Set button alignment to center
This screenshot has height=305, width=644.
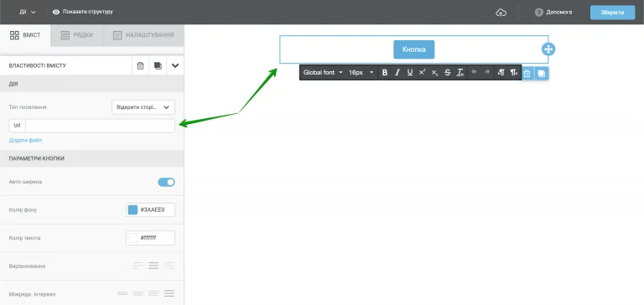[153, 266]
